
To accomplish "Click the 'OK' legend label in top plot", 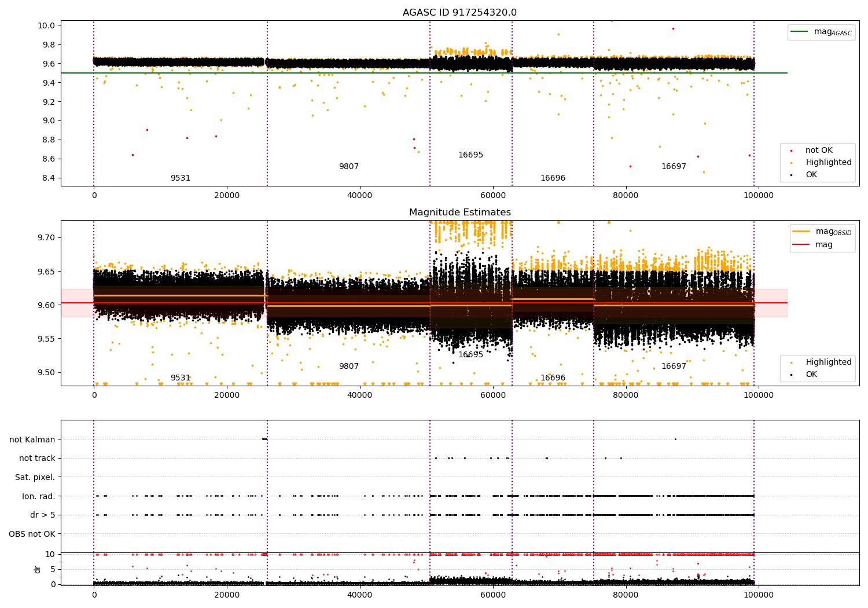I will click(811, 175).
